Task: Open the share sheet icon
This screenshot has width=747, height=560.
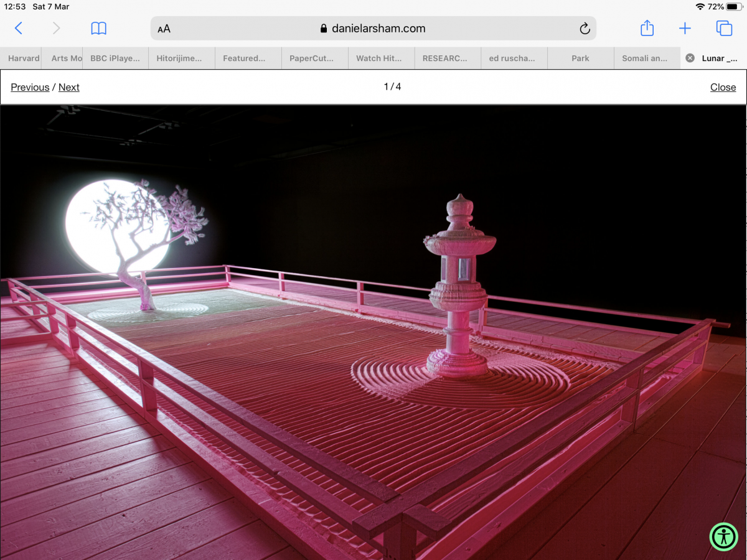Action: (x=647, y=28)
